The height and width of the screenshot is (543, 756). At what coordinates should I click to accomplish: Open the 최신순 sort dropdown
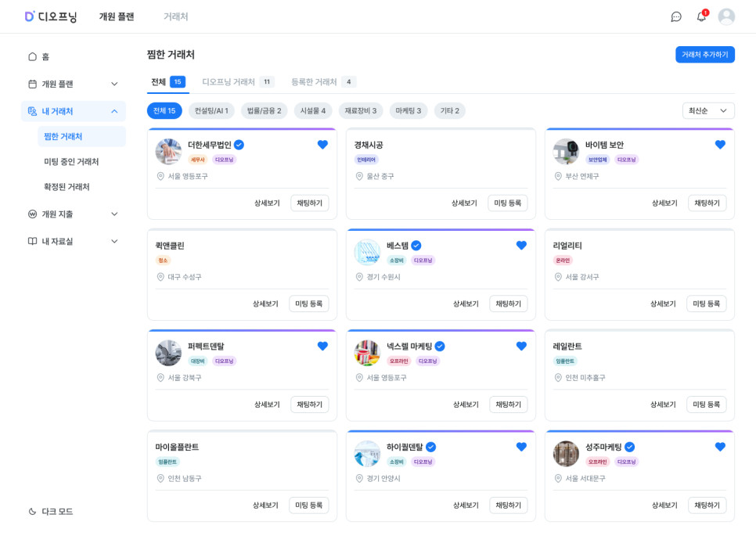[x=707, y=111]
